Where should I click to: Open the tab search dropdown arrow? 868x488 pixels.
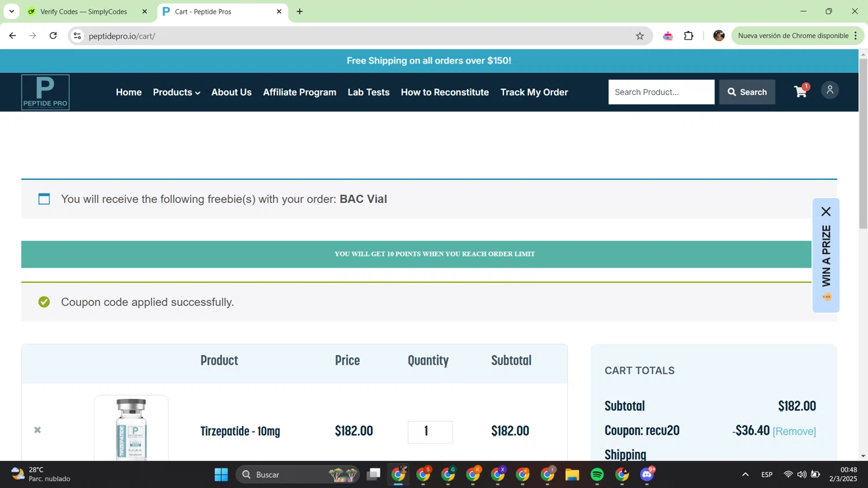tap(12, 12)
